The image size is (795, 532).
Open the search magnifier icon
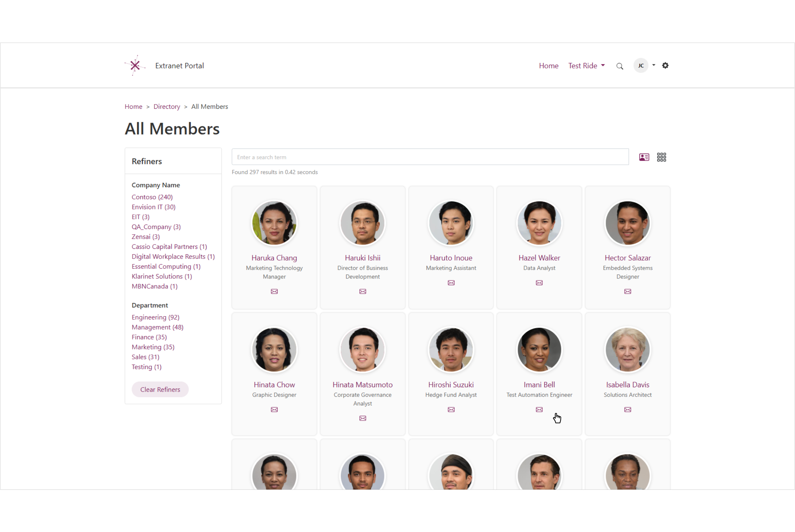(x=619, y=65)
